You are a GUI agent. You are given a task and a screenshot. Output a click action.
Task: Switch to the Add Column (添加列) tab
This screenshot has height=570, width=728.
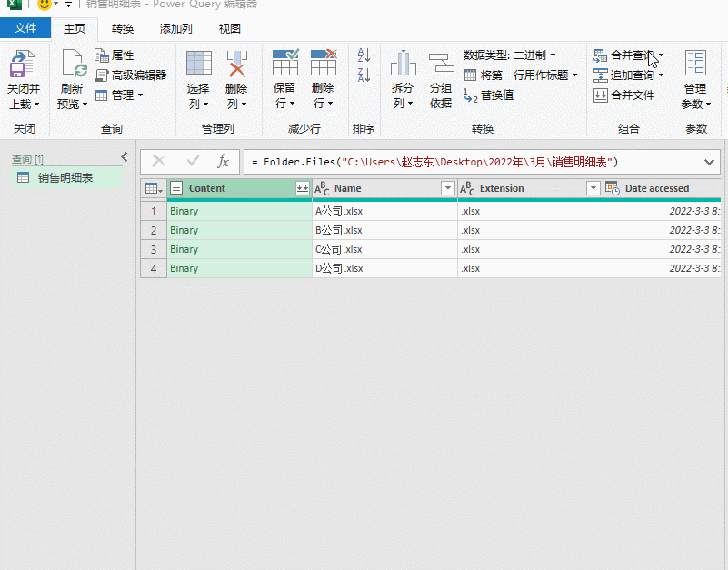pyautogui.click(x=176, y=29)
